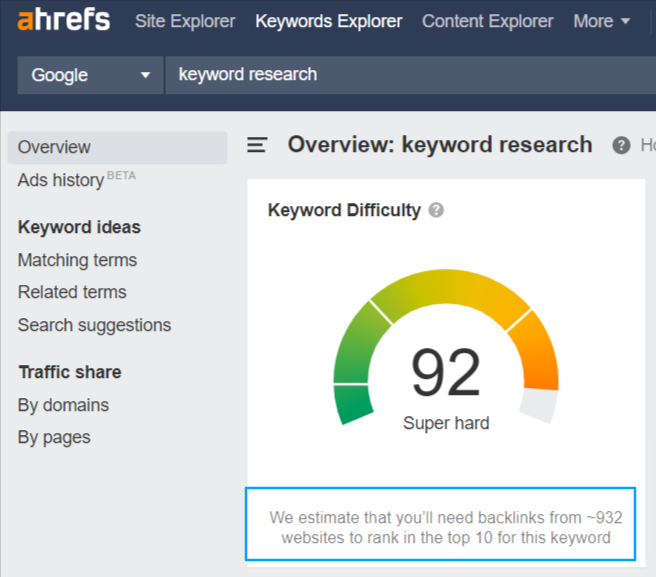Click the Super hard label
Viewport: 656px width, 577px height.
tap(446, 423)
